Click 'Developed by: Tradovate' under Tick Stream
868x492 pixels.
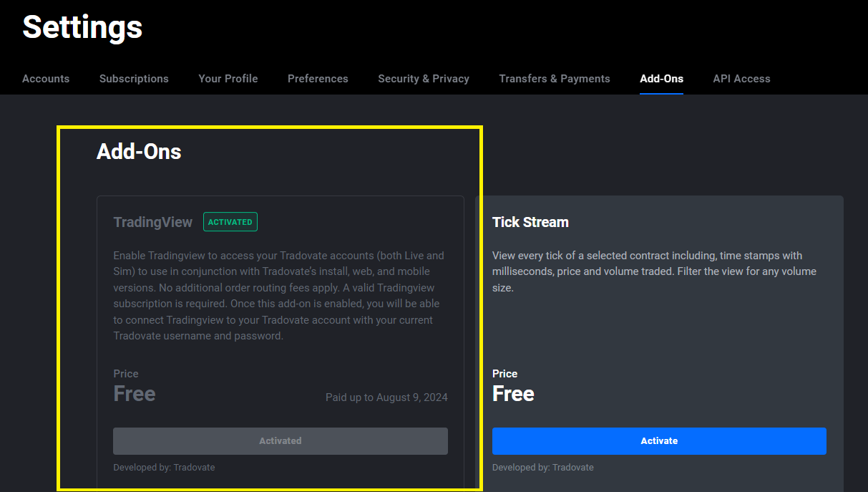point(543,467)
